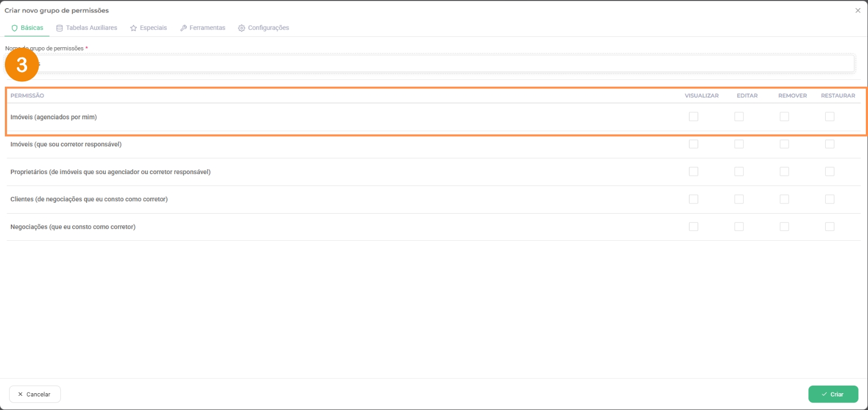This screenshot has height=410, width=868.
Task: Open the Tabelas Auxiliares tab
Action: pyautogui.click(x=91, y=28)
